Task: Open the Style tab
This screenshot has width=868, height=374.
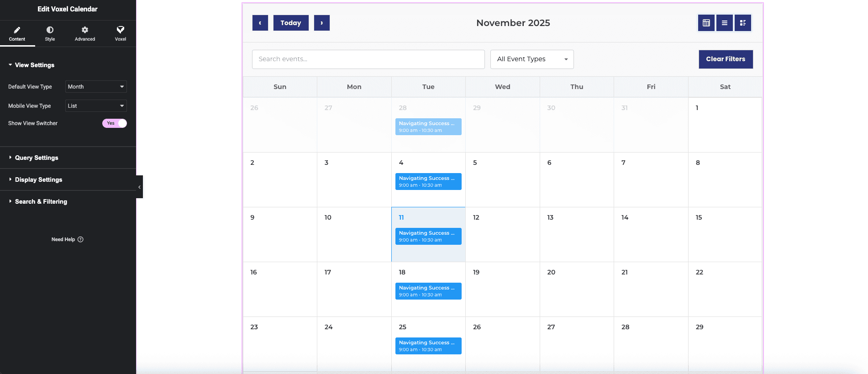Action: pyautogui.click(x=50, y=33)
